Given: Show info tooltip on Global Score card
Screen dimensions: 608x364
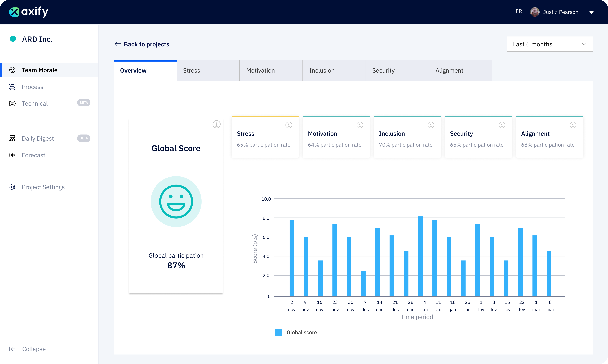Looking at the screenshot, I should [216, 124].
